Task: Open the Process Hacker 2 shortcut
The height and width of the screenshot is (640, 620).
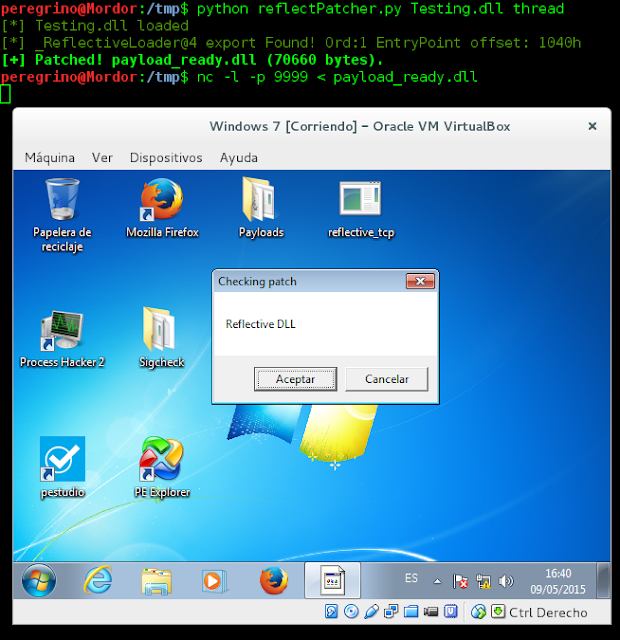Action: 62,339
